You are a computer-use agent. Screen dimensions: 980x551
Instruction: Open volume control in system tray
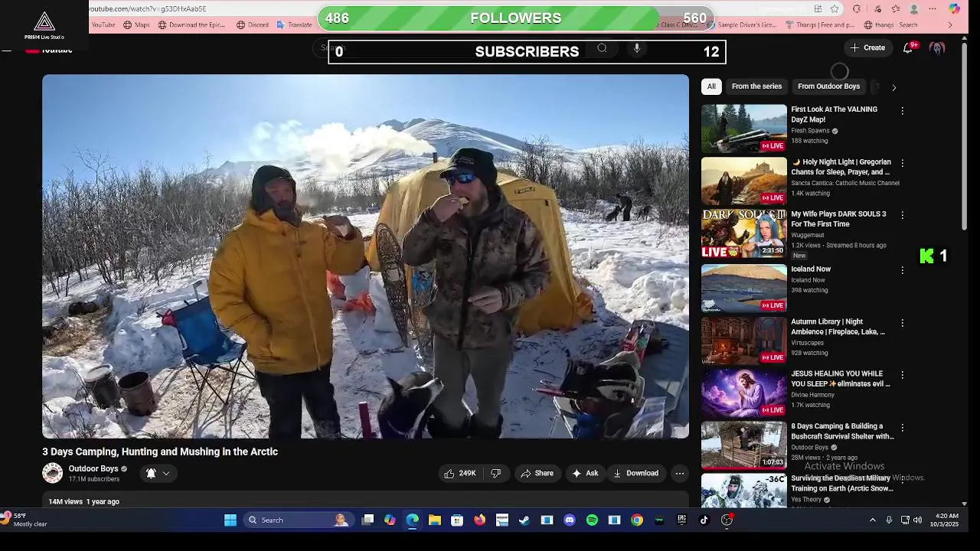pyautogui.click(x=918, y=520)
